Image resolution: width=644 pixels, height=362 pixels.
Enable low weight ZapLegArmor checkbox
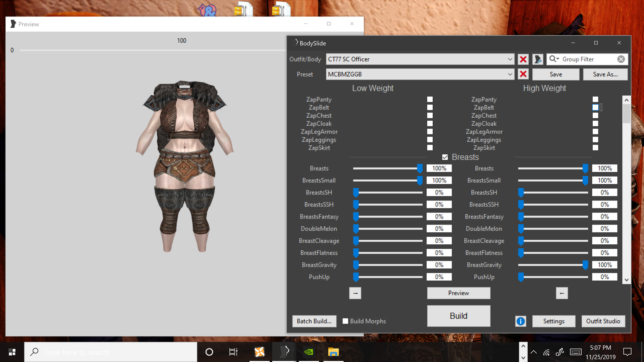point(430,131)
